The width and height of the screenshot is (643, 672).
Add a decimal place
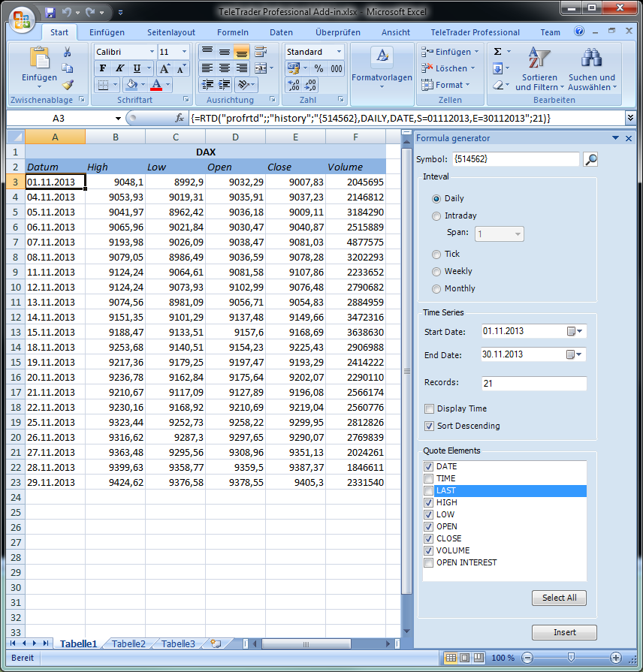point(294,85)
